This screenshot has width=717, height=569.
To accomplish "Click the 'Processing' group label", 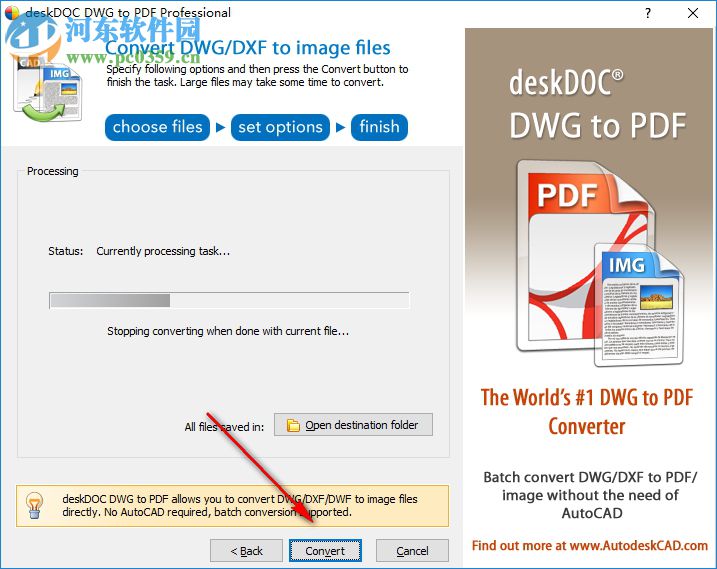I will (x=53, y=171).
